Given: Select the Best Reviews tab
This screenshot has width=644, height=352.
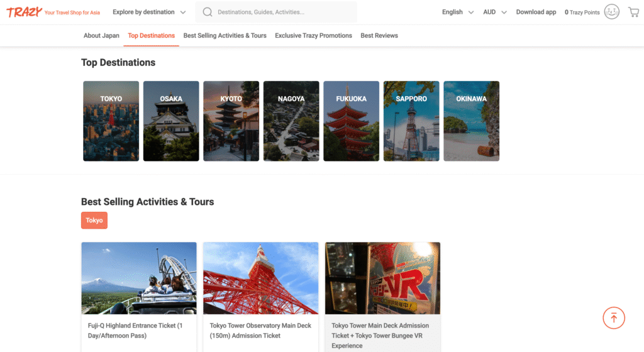Looking at the screenshot, I should (379, 36).
